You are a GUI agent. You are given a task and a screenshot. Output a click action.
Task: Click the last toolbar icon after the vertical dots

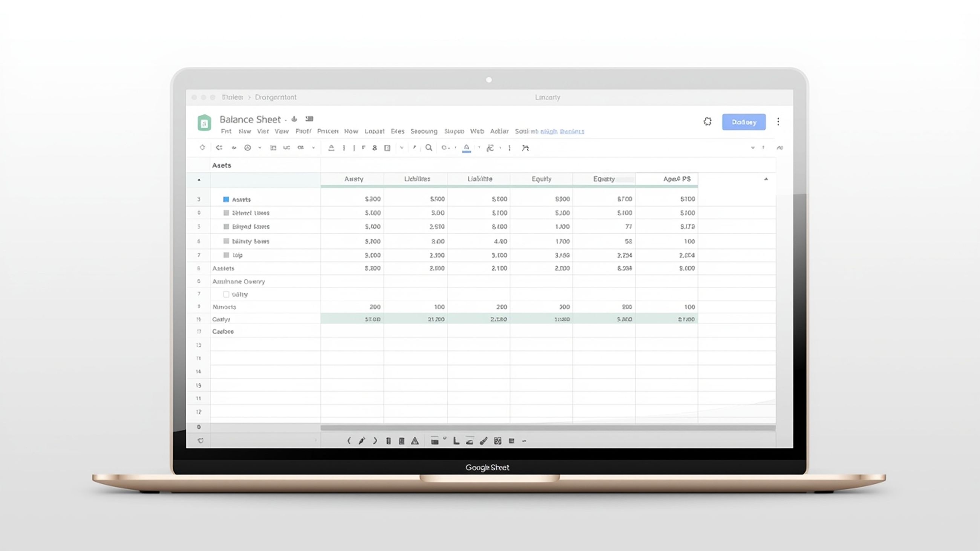tap(525, 148)
